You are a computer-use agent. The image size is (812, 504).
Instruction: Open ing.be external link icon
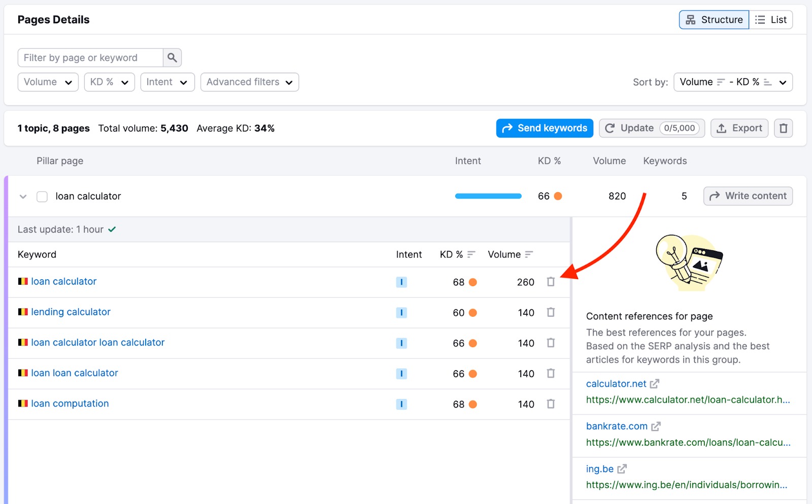622,469
